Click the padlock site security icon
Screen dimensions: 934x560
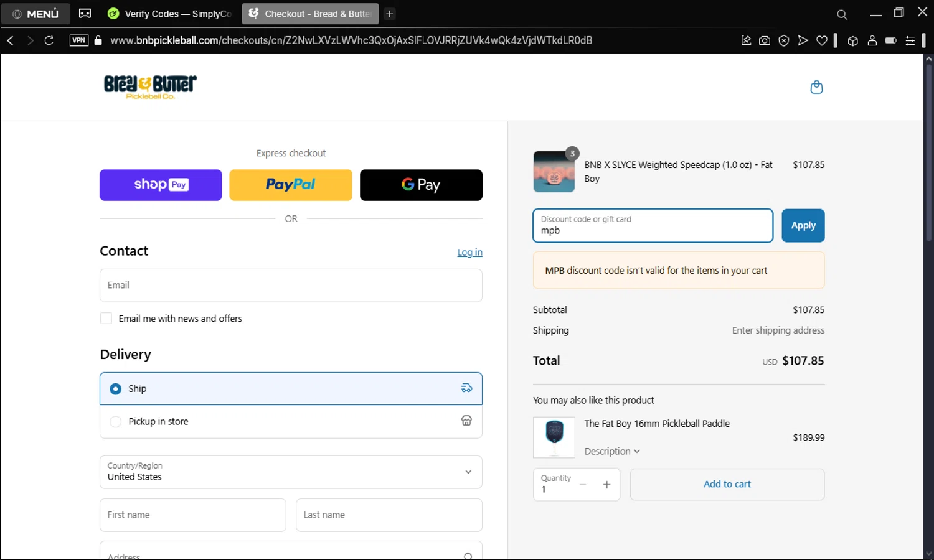point(98,40)
